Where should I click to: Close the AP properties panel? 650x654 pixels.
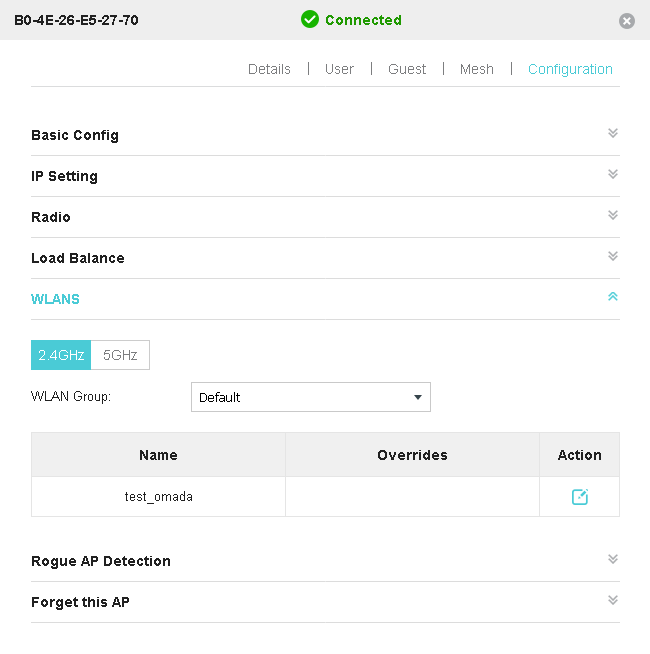click(x=627, y=21)
